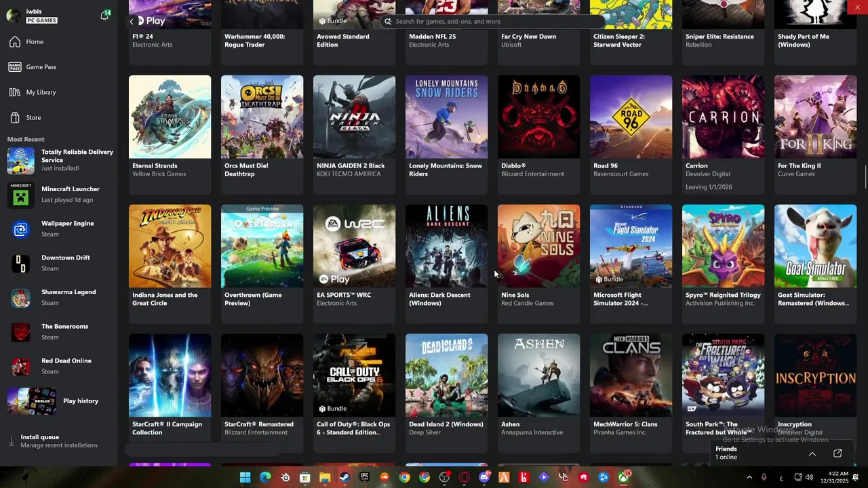Go back using the back arrow
Image resolution: width=868 pixels, height=488 pixels.
click(x=132, y=21)
